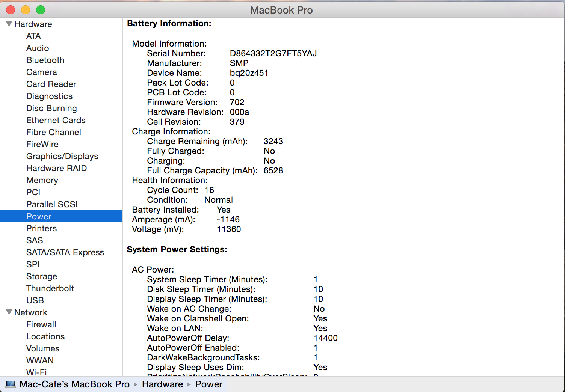
Task: Click the battery serial number D864332T2G7FT5YAJ
Action: (273, 53)
